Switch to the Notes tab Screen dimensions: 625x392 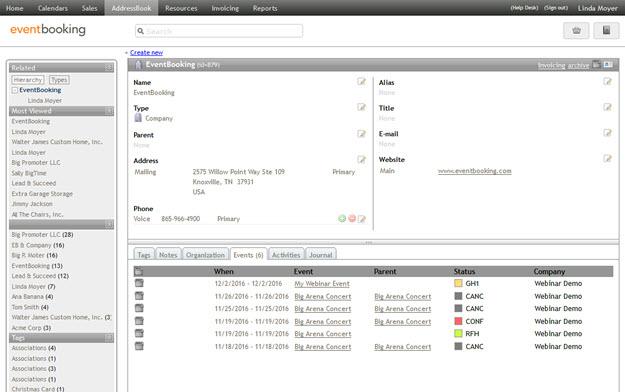click(x=168, y=254)
